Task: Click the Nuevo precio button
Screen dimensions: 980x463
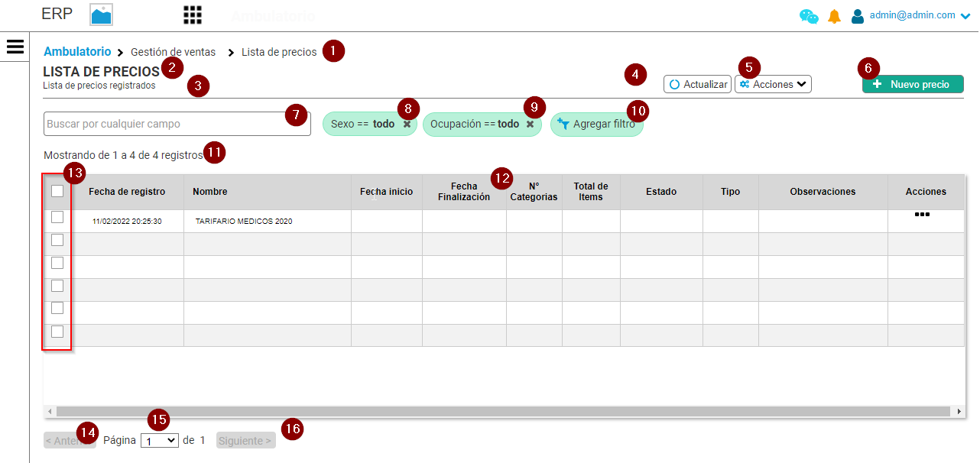Action: click(x=912, y=84)
